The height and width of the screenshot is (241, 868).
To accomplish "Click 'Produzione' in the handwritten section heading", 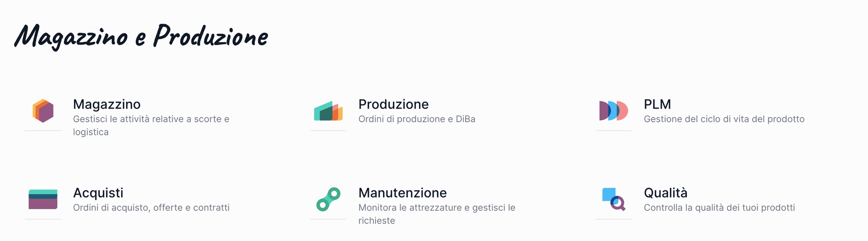I will pyautogui.click(x=211, y=36).
